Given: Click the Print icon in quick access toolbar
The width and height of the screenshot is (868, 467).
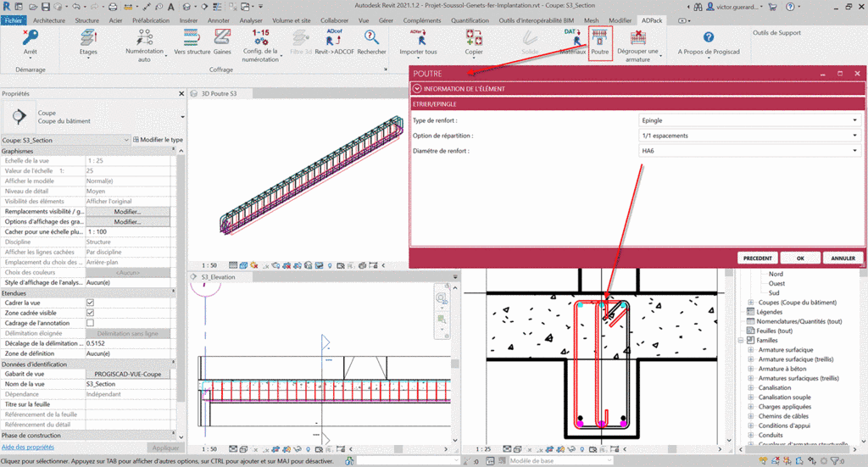Looking at the screenshot, I should pos(113,7).
